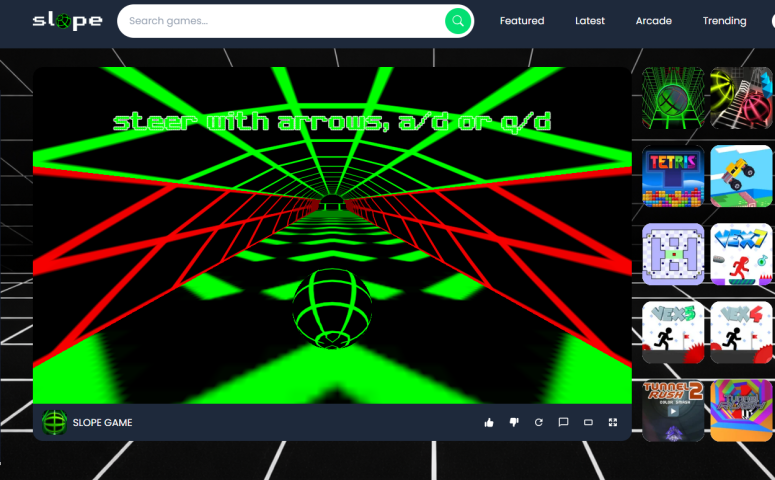Reload the game with refresh icon
The image size is (775, 480).
tap(539, 422)
